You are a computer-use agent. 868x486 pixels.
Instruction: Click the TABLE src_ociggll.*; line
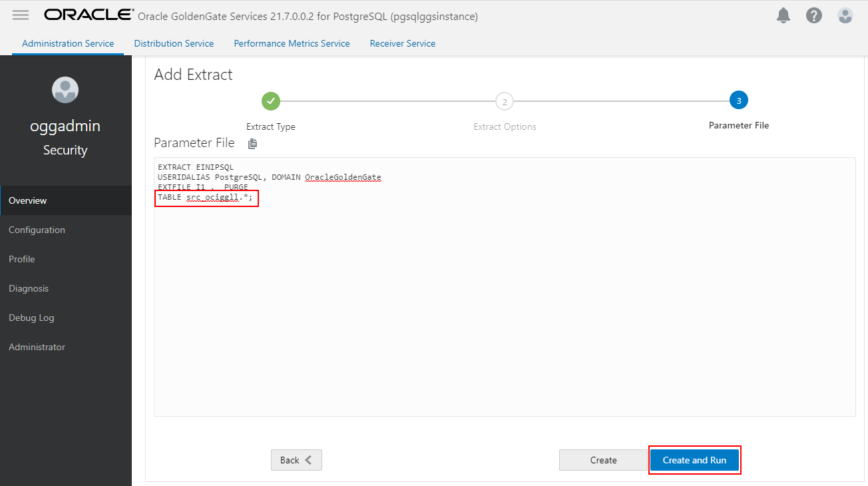point(205,198)
